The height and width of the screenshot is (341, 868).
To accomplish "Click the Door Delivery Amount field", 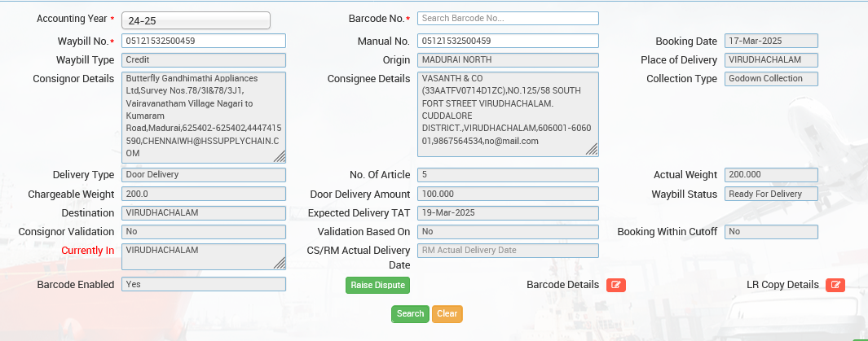I will point(508,194).
